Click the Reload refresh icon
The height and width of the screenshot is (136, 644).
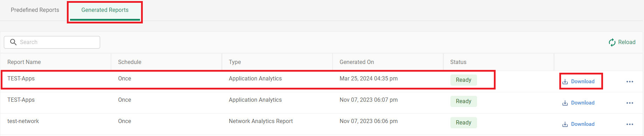point(612,42)
